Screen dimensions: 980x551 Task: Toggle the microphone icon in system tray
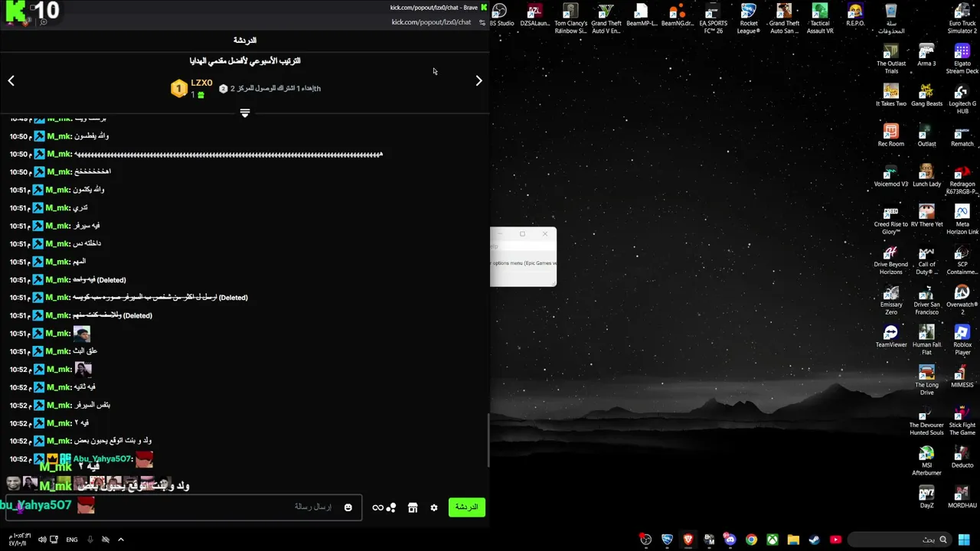[90, 540]
